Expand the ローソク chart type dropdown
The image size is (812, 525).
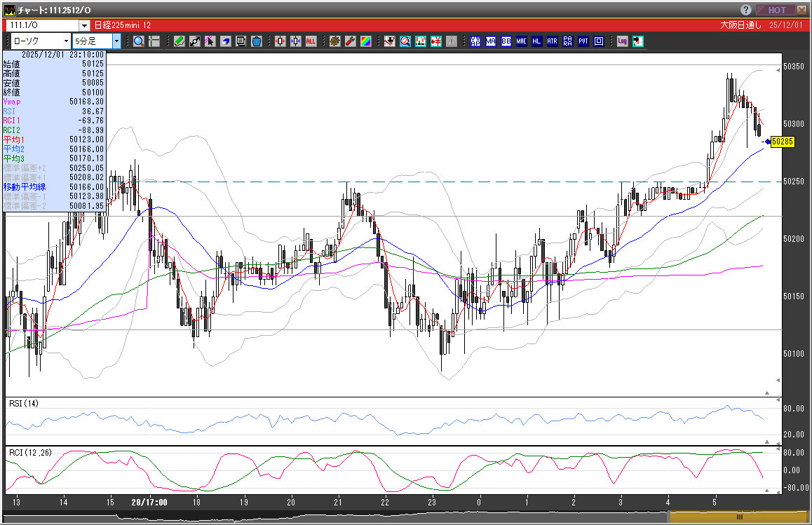[65, 41]
